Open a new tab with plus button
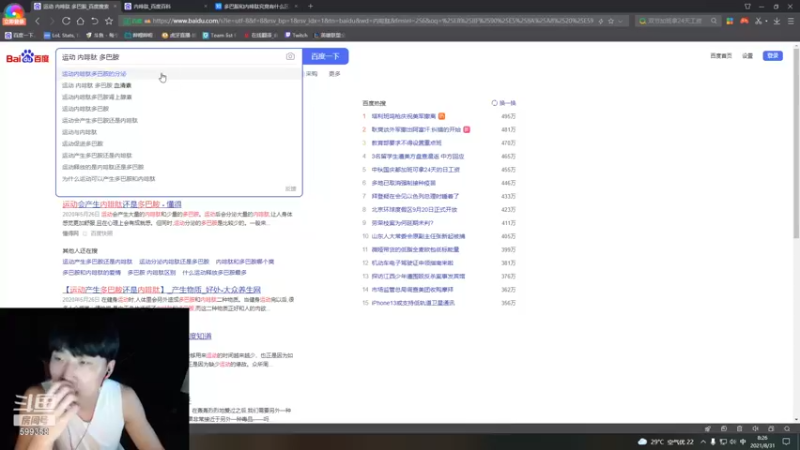800x450 pixels. [310, 6]
